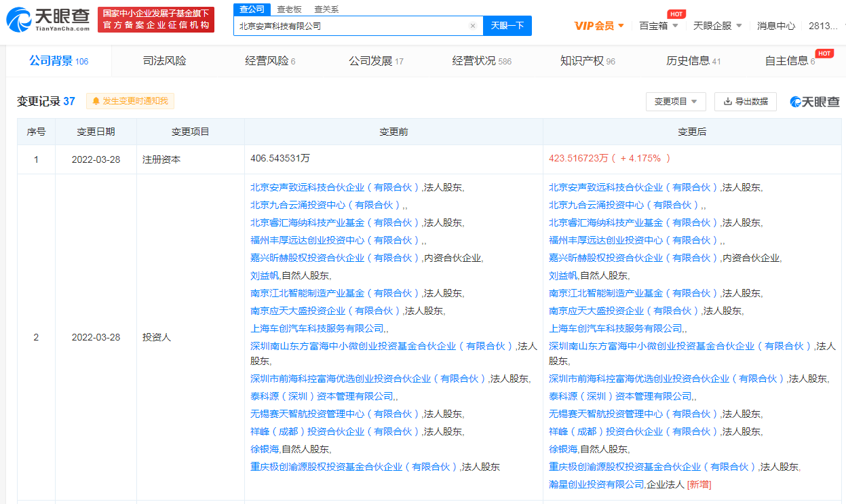
Task: Select the 司法风险 tab
Action: coord(164,61)
